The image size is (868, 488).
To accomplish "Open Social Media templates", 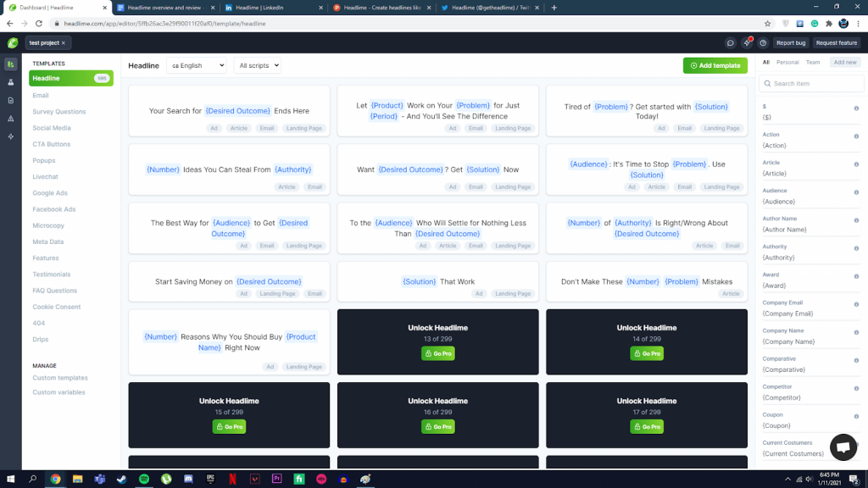I will 52,128.
